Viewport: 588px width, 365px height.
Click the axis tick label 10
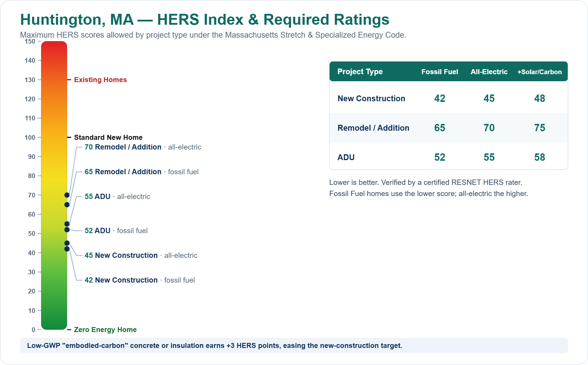coord(32,311)
